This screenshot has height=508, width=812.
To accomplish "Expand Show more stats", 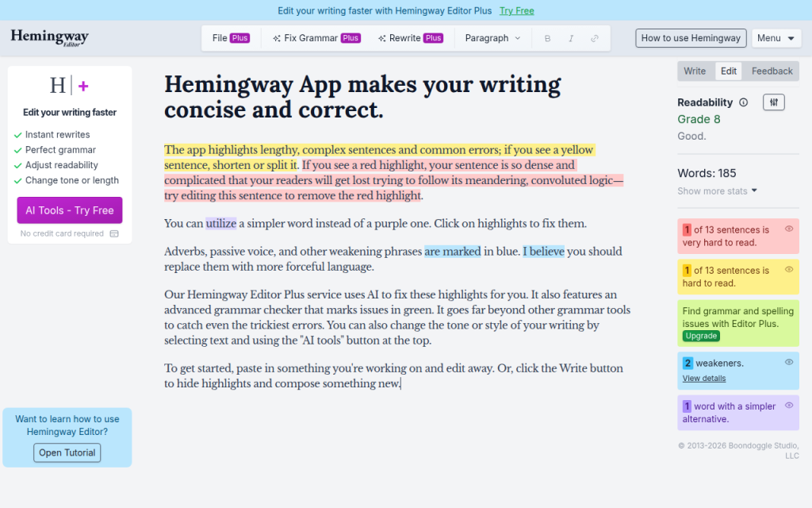I will click(x=710, y=190).
